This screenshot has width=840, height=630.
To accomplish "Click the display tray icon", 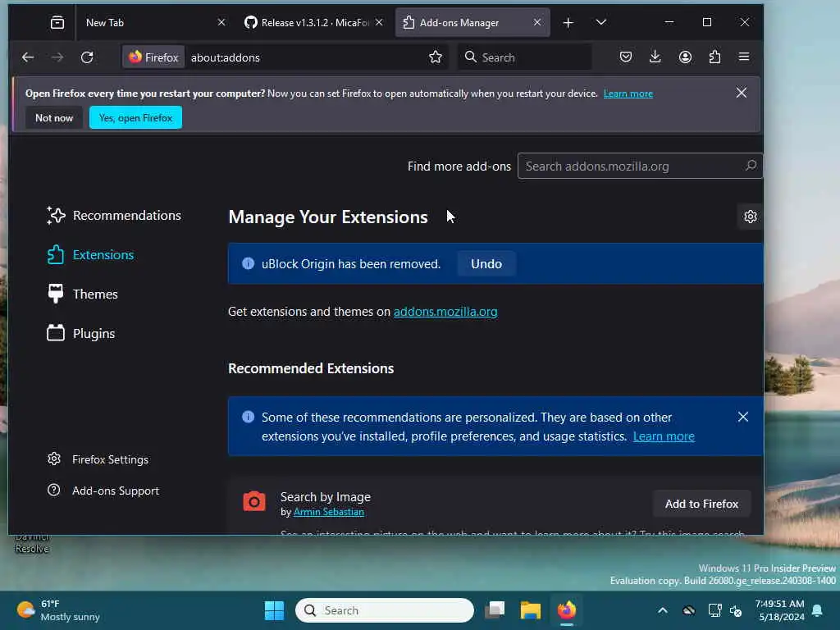I will 714,610.
